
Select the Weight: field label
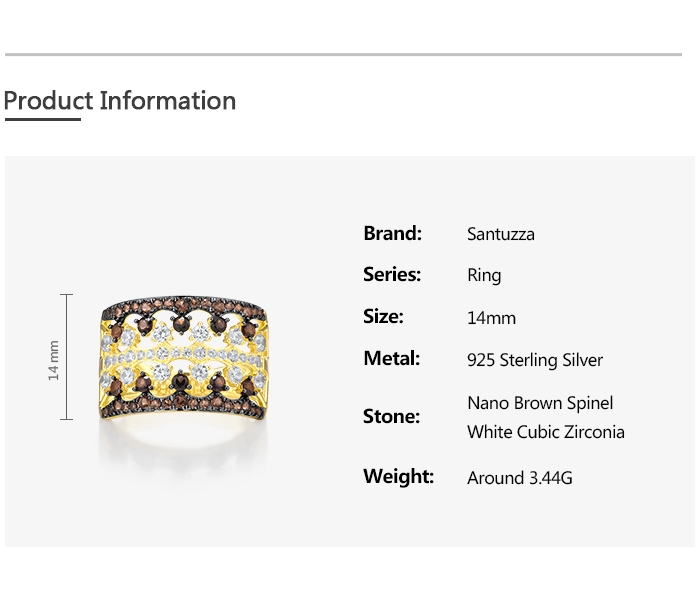pyautogui.click(x=398, y=477)
